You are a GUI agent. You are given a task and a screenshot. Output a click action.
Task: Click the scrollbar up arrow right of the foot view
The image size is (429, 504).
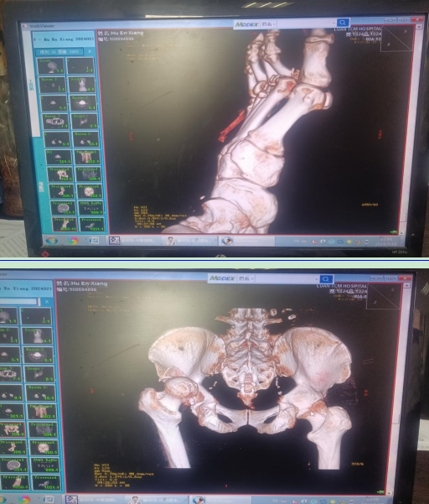point(419,27)
